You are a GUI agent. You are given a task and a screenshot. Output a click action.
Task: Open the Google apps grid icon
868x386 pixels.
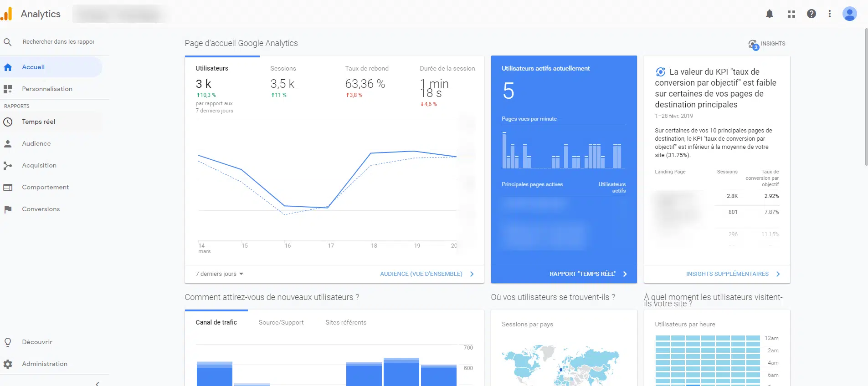point(791,14)
